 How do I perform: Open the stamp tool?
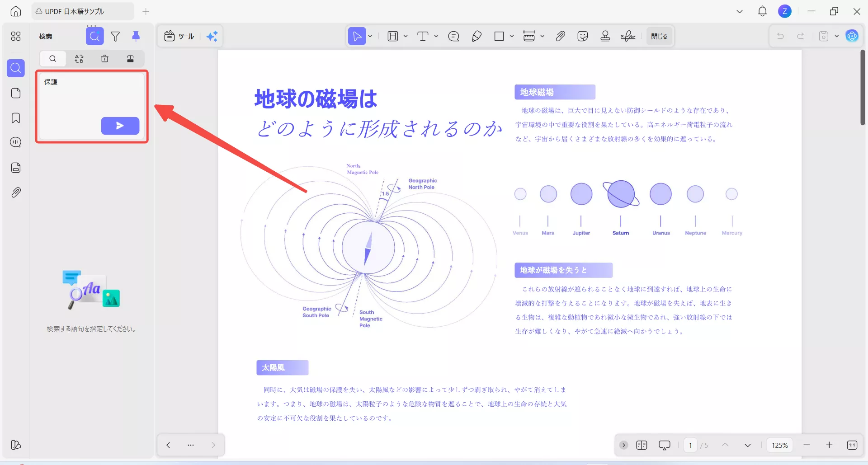(605, 36)
